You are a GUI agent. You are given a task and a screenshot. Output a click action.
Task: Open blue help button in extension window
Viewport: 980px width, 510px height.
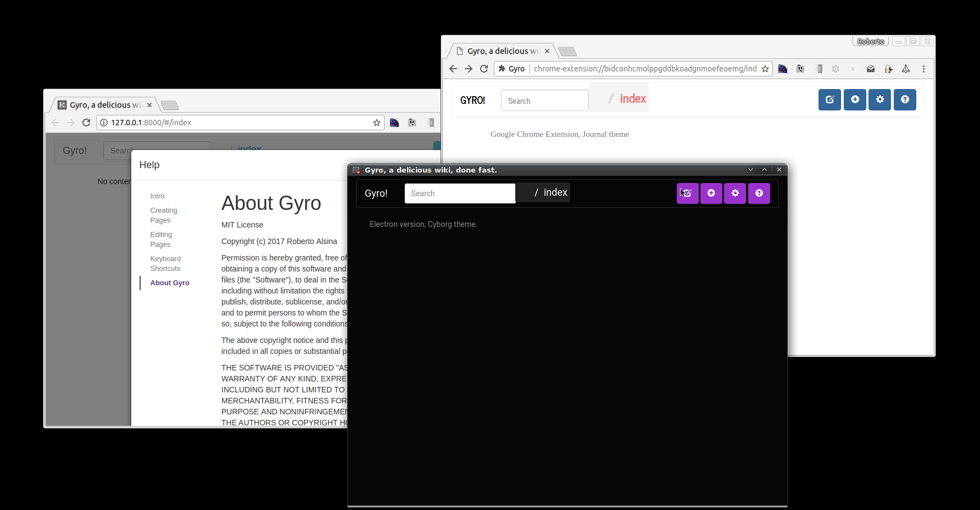905,100
